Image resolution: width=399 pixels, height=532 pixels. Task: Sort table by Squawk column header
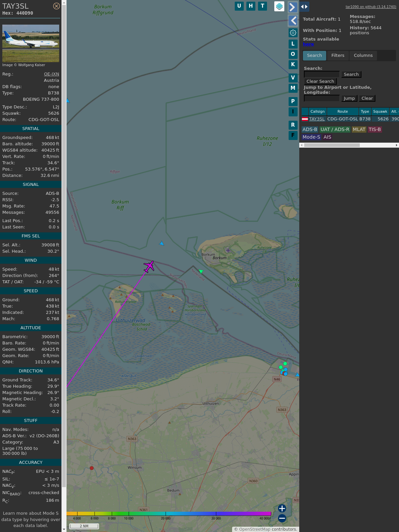tap(380, 112)
